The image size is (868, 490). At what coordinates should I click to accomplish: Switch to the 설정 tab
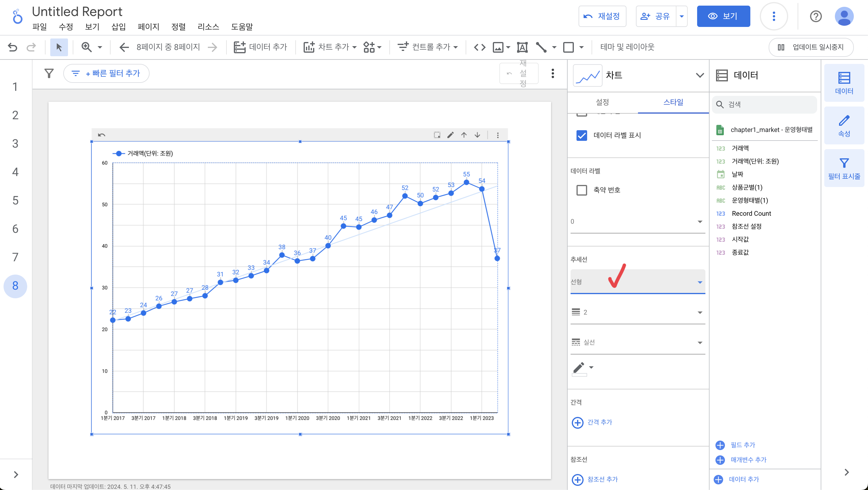pos(602,102)
